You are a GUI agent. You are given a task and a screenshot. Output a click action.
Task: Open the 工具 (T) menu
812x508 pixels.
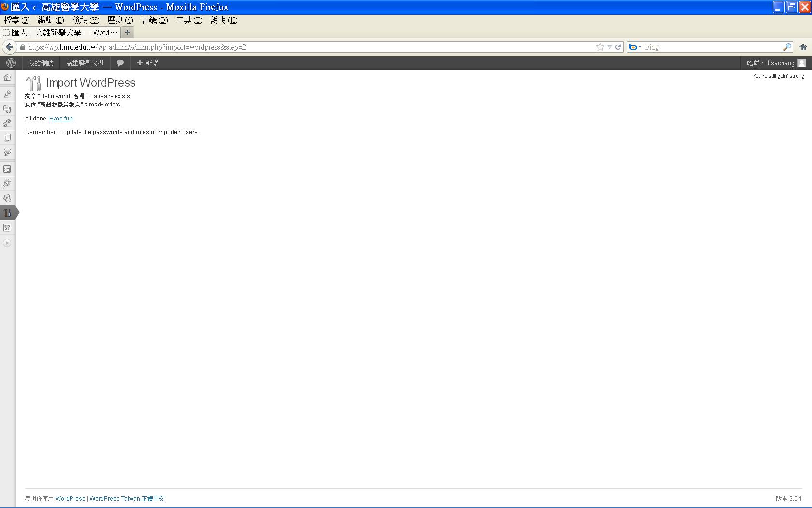(189, 20)
